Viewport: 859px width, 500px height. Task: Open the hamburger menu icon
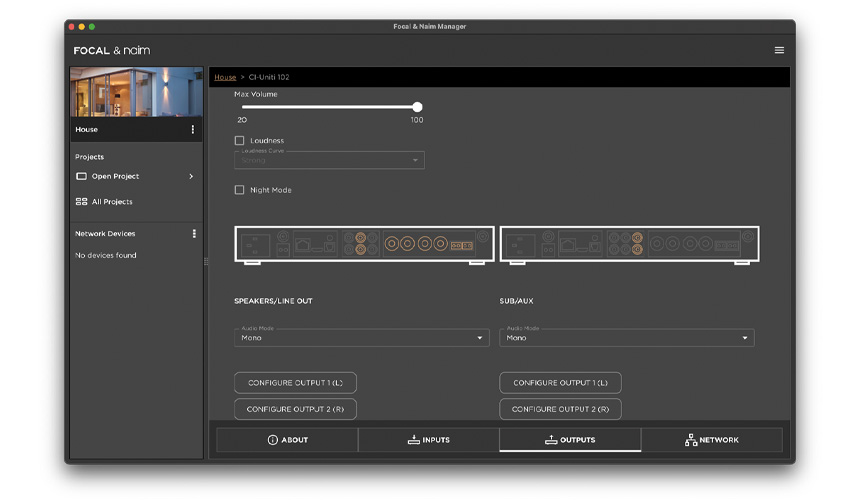pos(779,50)
